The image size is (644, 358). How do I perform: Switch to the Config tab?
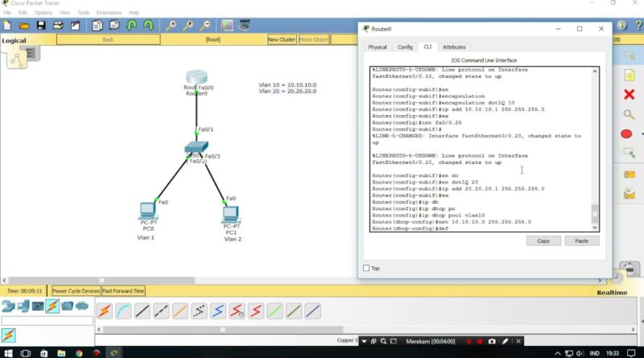[405, 47]
